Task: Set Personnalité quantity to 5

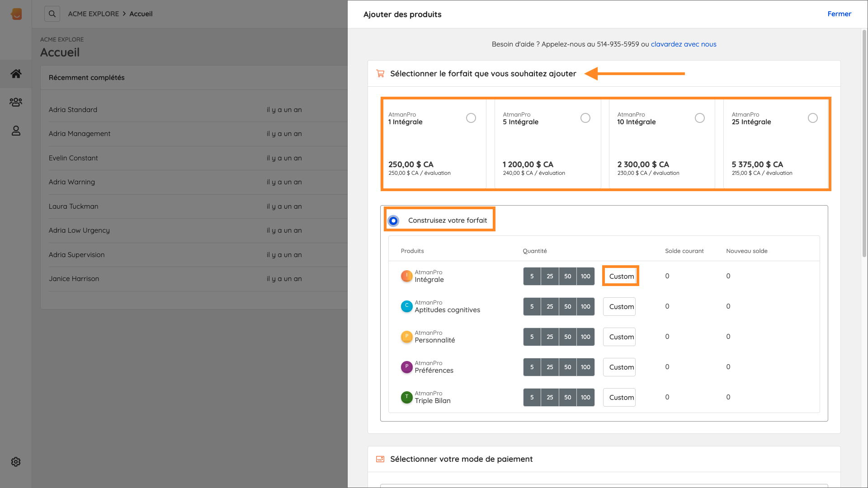Action: (532, 337)
